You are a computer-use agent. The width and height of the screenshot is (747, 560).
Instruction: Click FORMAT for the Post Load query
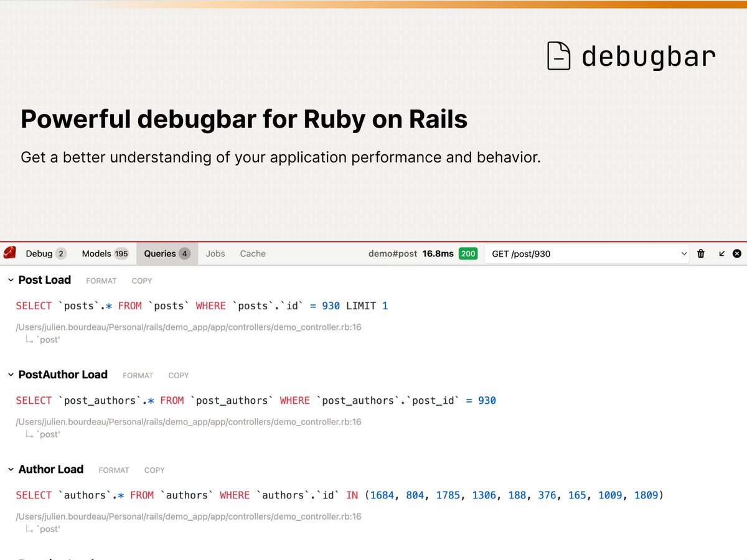pos(101,281)
